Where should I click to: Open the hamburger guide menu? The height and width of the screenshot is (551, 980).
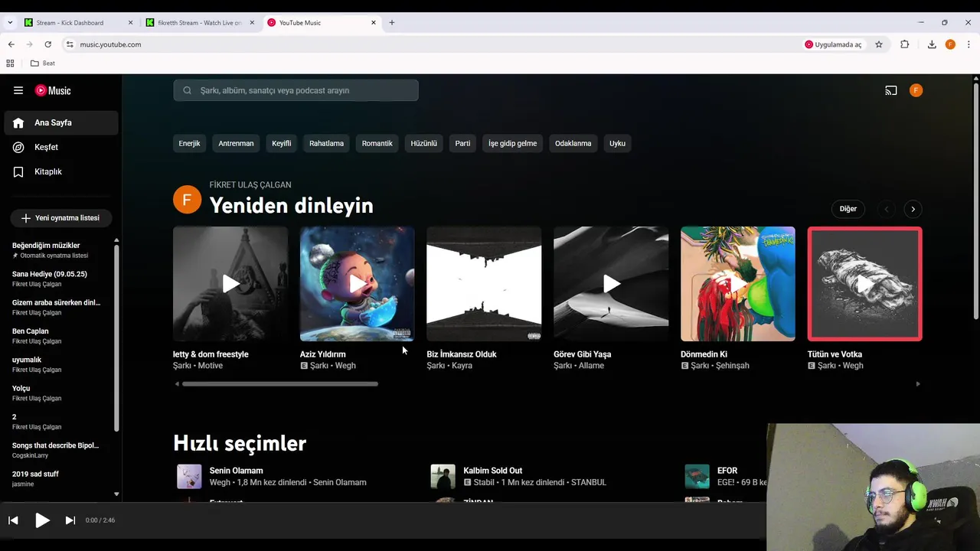coord(18,90)
